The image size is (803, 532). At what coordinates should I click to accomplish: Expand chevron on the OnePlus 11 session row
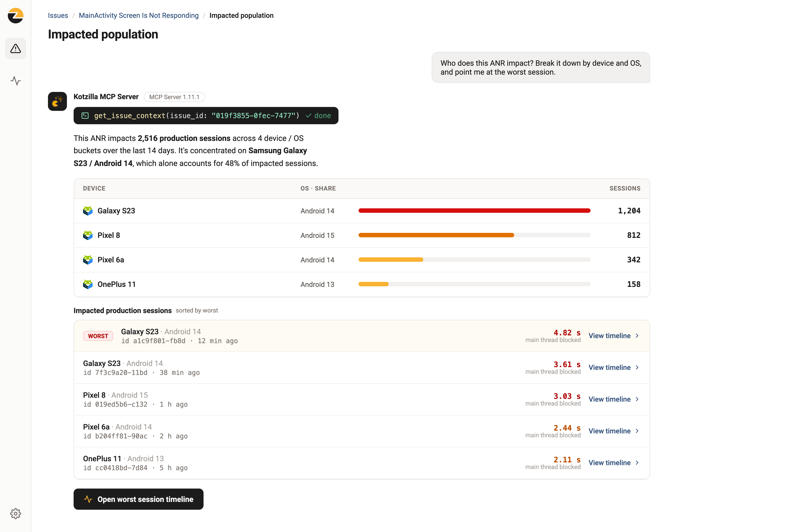tap(637, 463)
